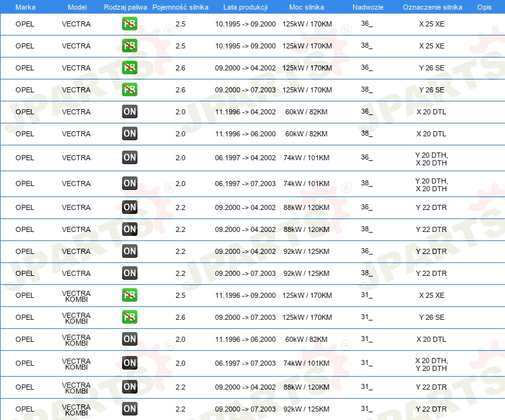Click the Moc silnika column header
This screenshot has height=420, width=505.
pyautogui.click(x=307, y=7)
